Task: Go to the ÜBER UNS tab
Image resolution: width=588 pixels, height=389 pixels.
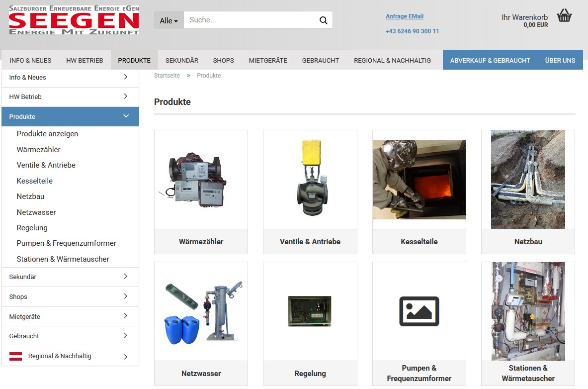Action: pos(560,60)
